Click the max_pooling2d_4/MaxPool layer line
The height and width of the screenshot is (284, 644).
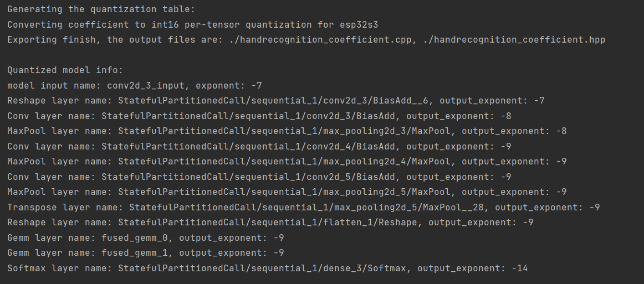coord(287,162)
